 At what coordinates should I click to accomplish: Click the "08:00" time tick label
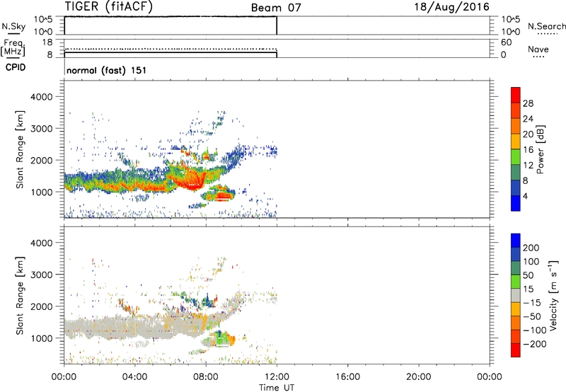click(x=206, y=377)
